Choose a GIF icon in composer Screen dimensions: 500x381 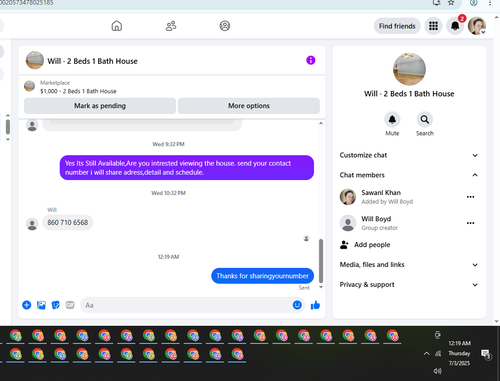coord(70,305)
